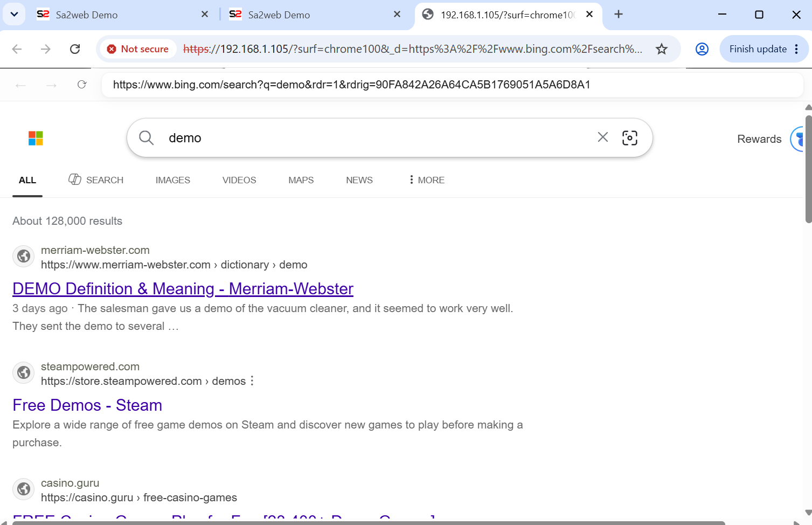Open DEMO Definition & Meaning link
This screenshot has height=525, width=812.
(183, 289)
